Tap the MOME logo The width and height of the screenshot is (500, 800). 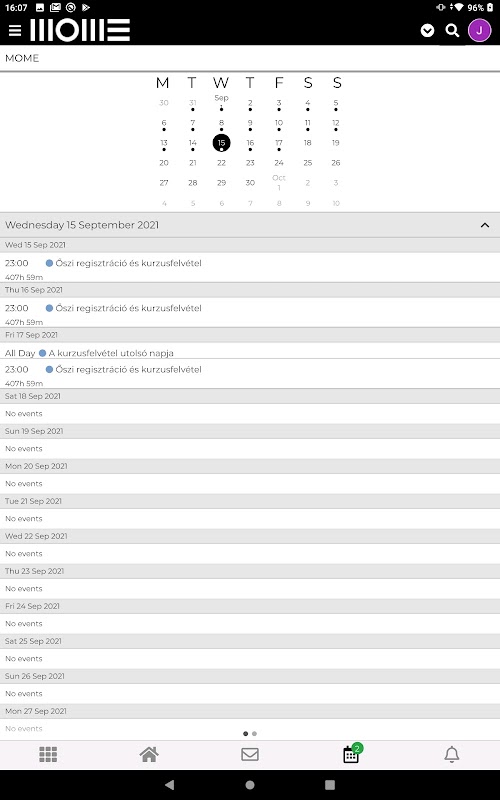click(80, 30)
